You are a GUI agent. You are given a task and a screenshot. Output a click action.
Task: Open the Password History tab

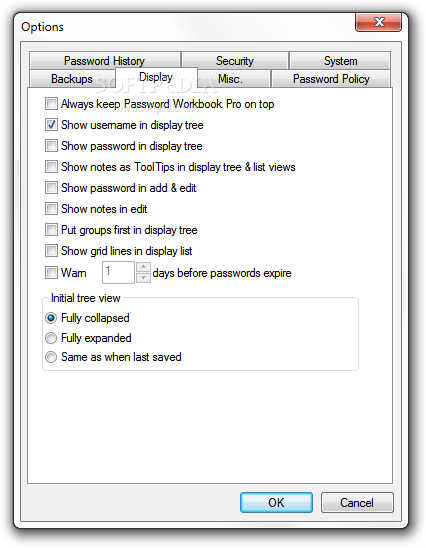105,60
